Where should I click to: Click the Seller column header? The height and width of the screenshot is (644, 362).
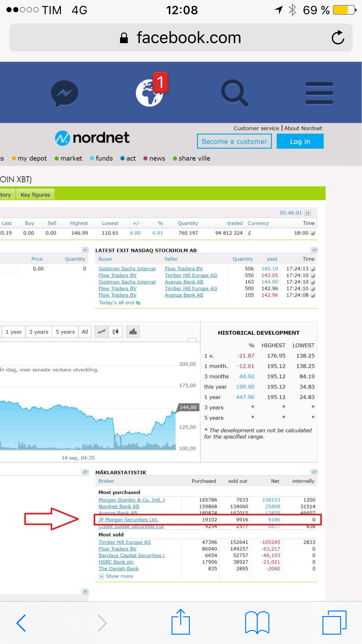pyautogui.click(x=171, y=259)
